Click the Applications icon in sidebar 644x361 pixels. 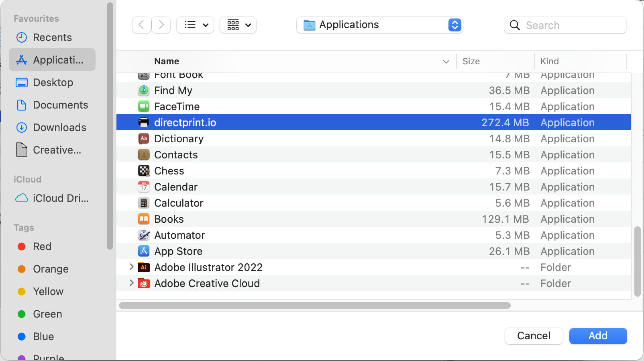[x=22, y=60]
